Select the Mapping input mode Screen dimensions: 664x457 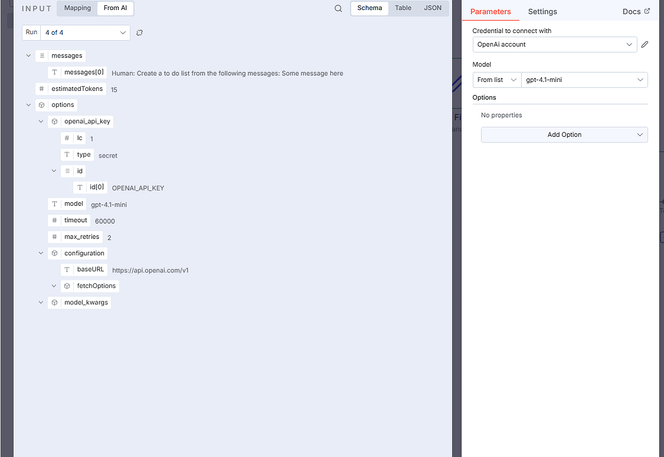pyautogui.click(x=76, y=8)
